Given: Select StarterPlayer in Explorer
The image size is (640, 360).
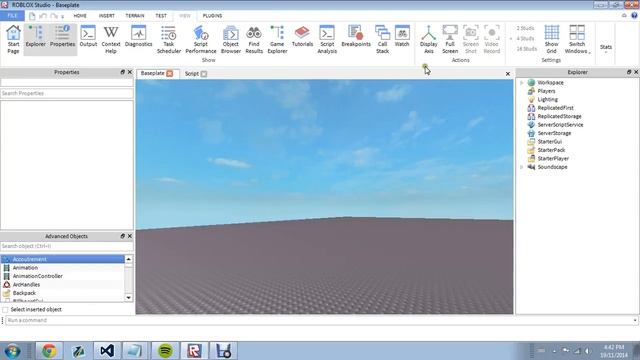Looking at the screenshot, I should tap(553, 158).
